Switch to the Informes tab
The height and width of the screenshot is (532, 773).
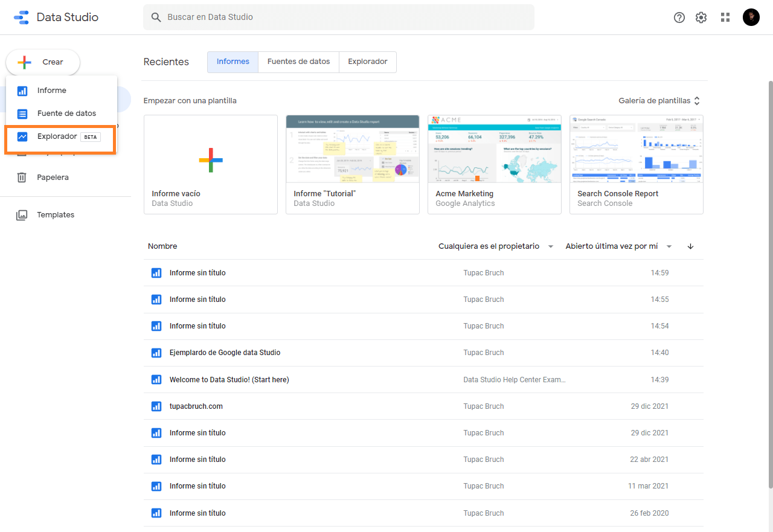click(x=233, y=62)
